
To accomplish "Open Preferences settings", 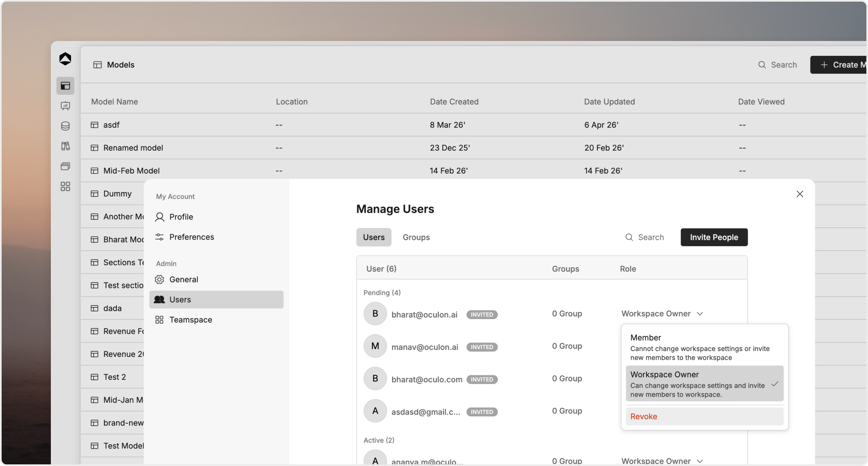I will tap(216, 237).
